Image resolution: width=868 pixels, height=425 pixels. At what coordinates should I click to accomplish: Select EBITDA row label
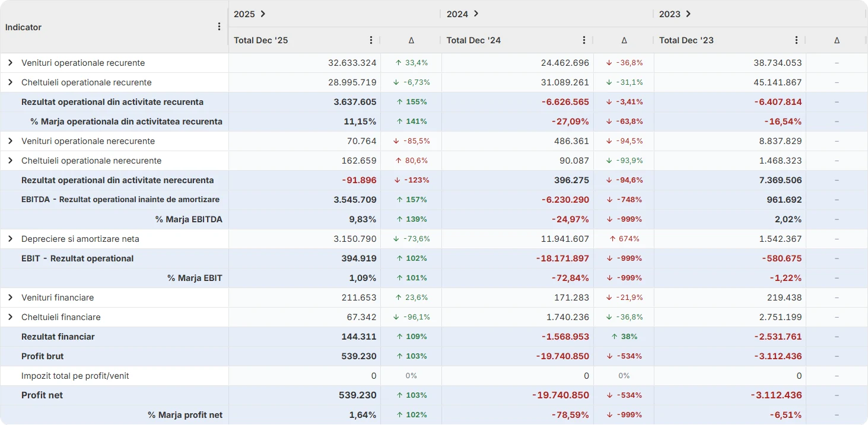point(120,200)
